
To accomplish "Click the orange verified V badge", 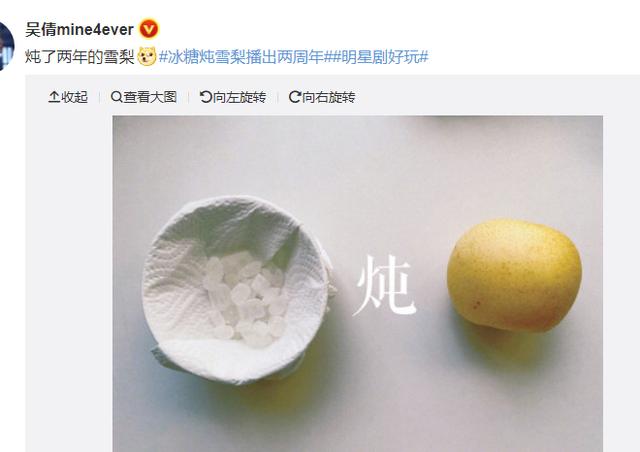I will pos(149,29).
